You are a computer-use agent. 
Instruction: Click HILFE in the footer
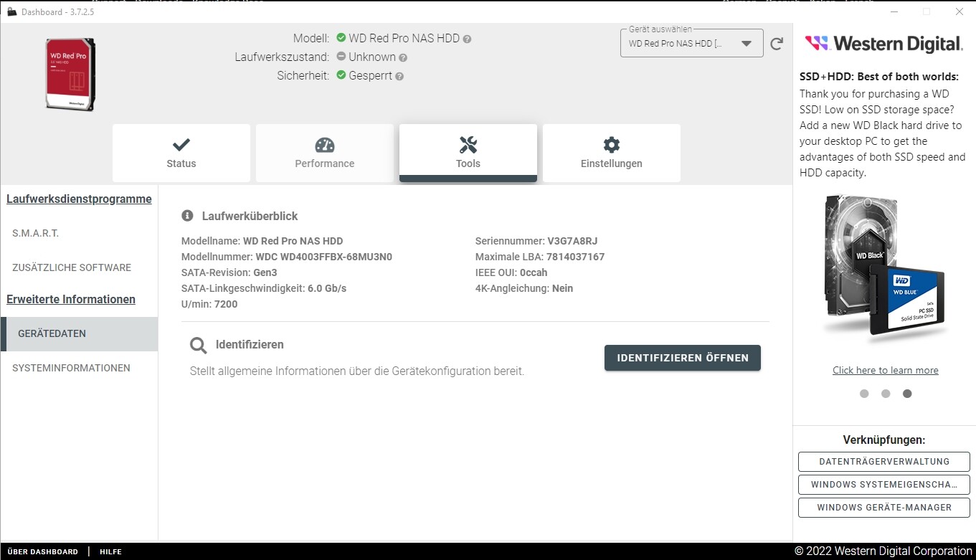(110, 552)
